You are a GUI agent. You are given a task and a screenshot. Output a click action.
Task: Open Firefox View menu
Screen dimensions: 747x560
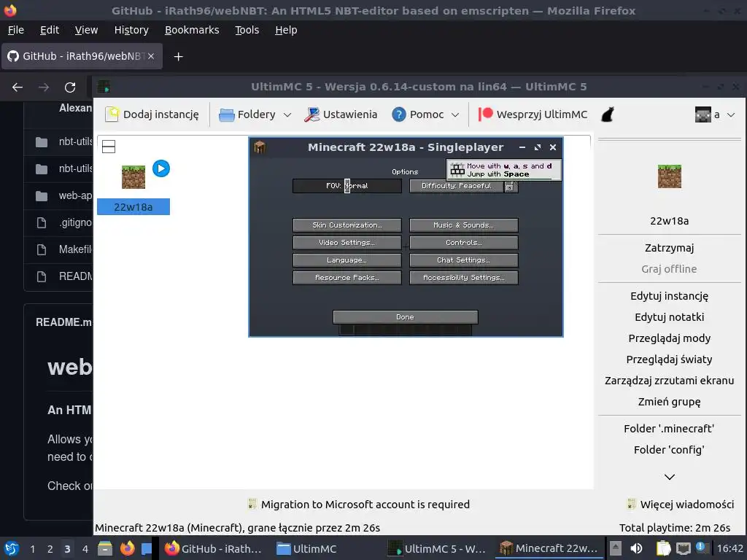[86, 30]
